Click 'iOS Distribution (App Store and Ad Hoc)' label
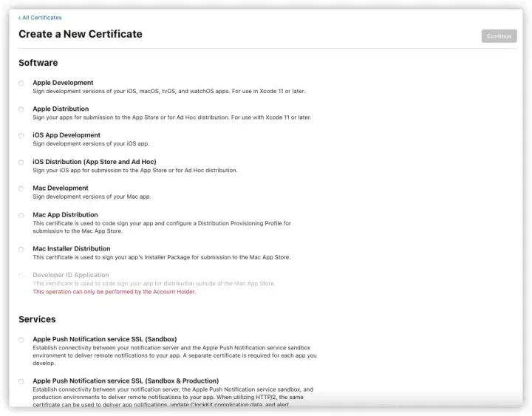This screenshot has height=416, width=532. (95, 162)
